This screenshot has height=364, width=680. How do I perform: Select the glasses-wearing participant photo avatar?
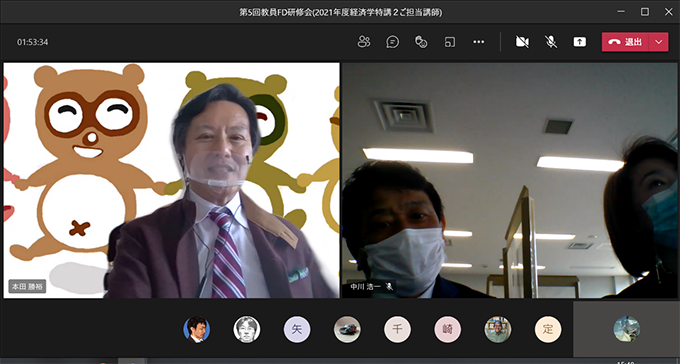(498, 329)
